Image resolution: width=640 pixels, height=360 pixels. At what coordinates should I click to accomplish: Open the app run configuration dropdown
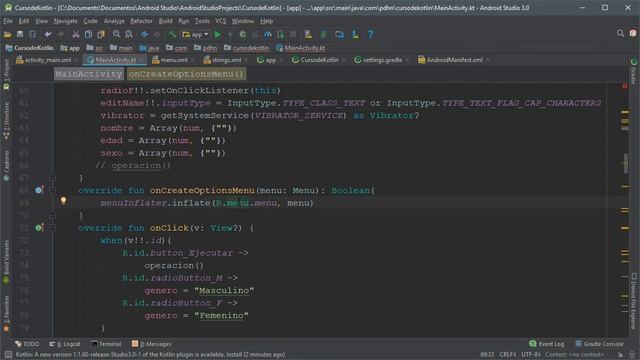[x=195, y=35]
